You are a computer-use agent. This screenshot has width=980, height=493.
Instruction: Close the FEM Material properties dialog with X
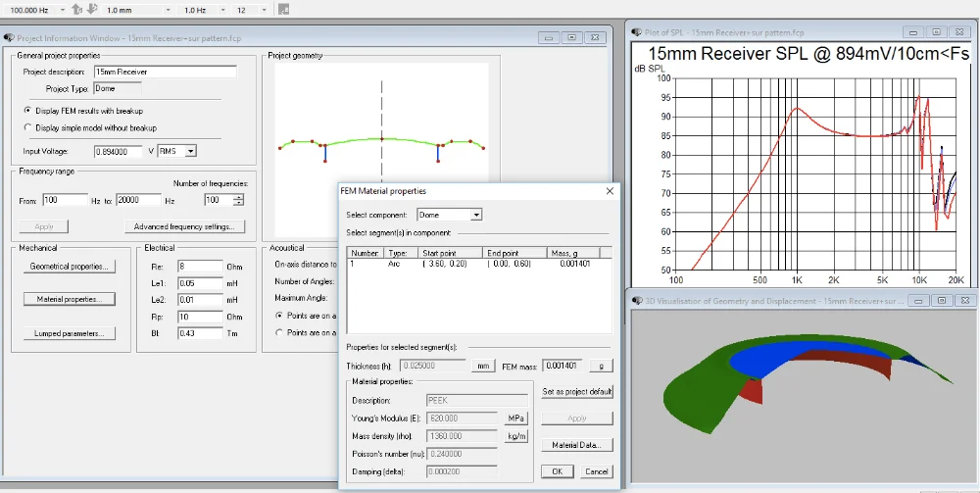610,191
